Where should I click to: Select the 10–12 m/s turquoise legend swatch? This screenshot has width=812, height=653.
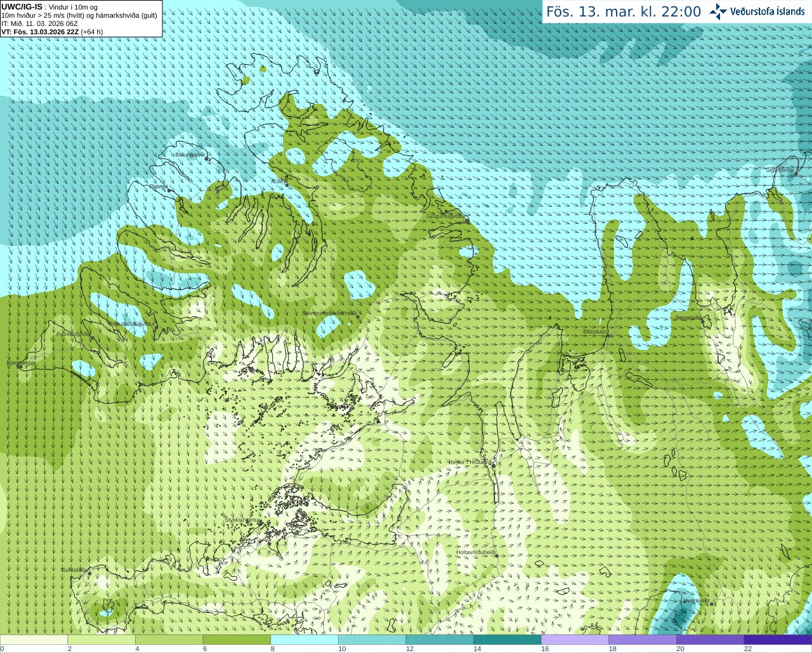[x=372, y=640]
